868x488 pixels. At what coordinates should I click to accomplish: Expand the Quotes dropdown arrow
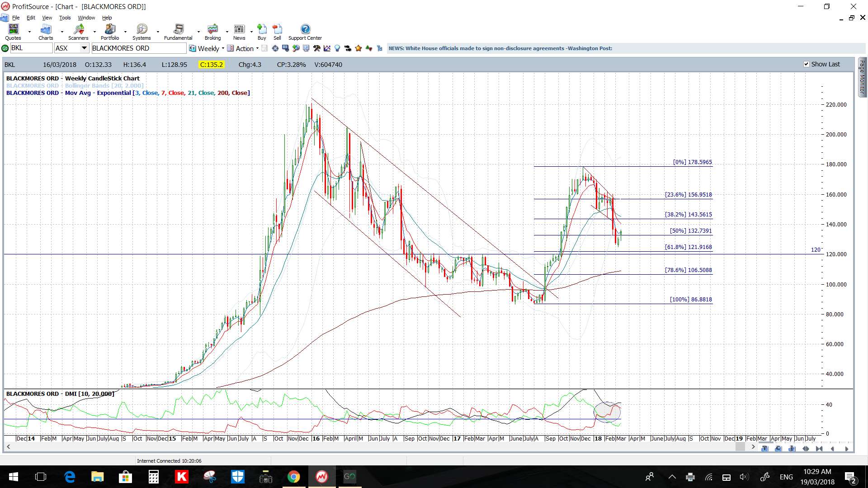[x=29, y=32]
